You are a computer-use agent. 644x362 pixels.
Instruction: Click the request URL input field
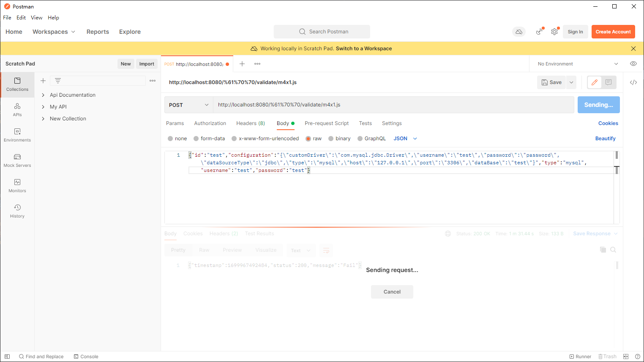coord(393,105)
